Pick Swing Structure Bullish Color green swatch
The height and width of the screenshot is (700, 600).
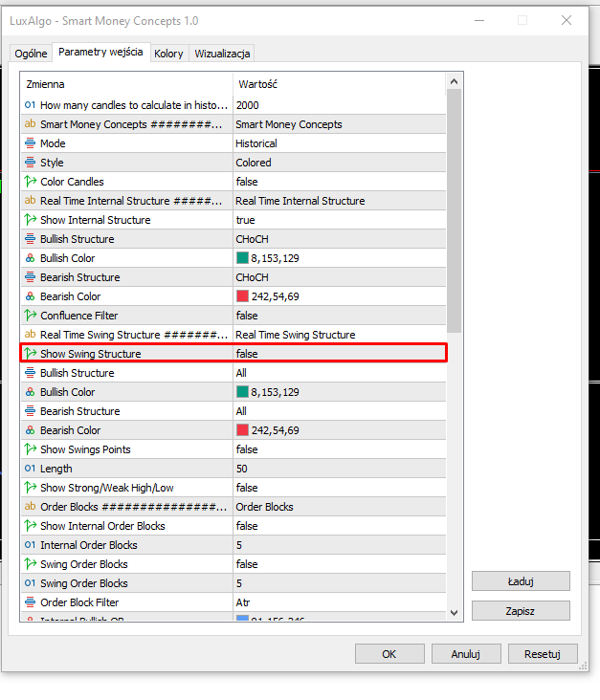coord(242,392)
